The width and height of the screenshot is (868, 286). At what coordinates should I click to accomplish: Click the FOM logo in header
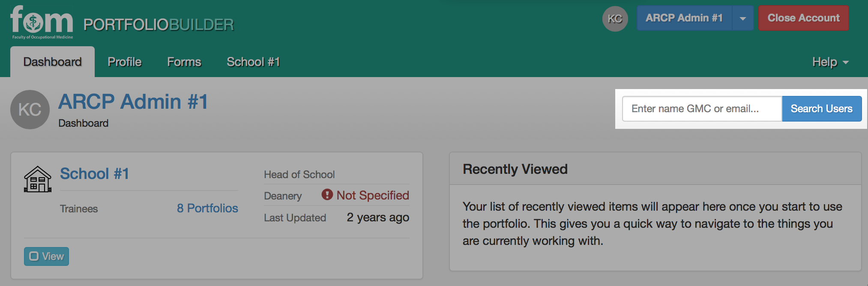point(42,22)
